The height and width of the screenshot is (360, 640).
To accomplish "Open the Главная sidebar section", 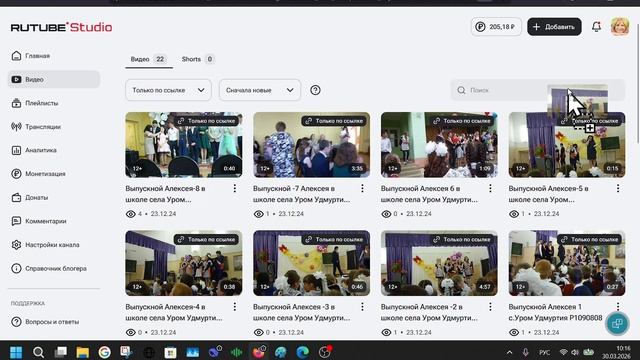I will (31, 56).
